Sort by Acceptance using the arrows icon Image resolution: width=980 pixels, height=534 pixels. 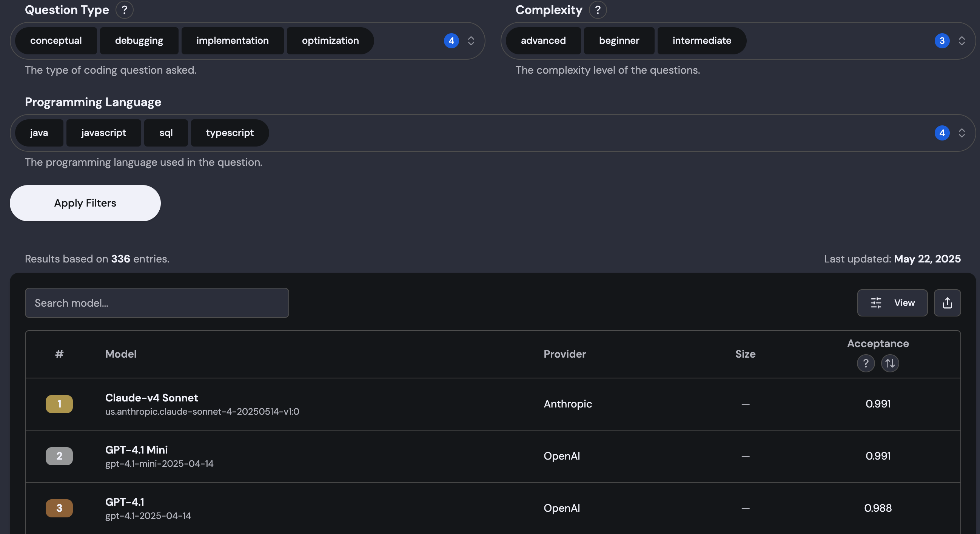click(890, 363)
